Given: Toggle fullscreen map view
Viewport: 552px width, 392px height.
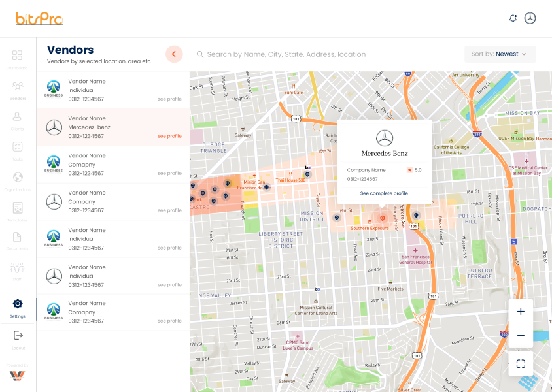Looking at the screenshot, I should point(521,363).
